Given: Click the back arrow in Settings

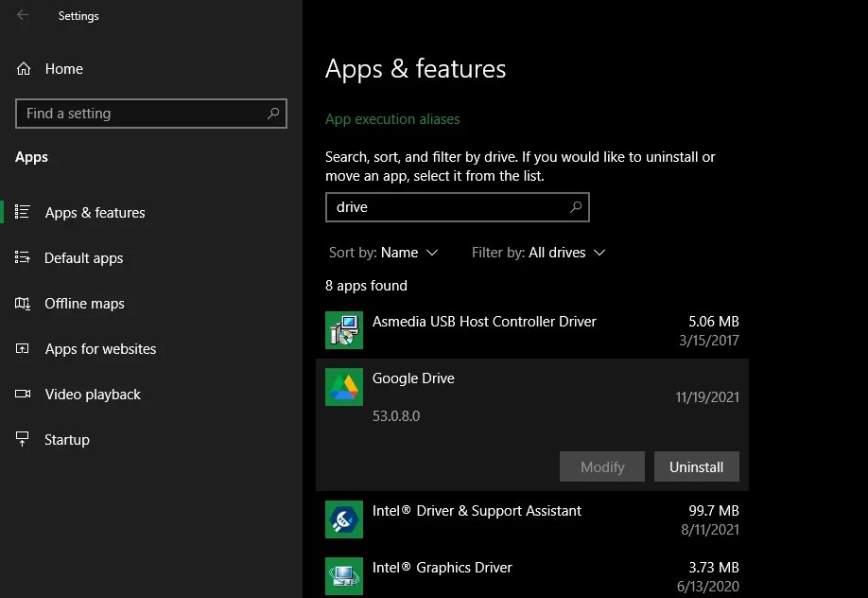Looking at the screenshot, I should (x=21, y=15).
